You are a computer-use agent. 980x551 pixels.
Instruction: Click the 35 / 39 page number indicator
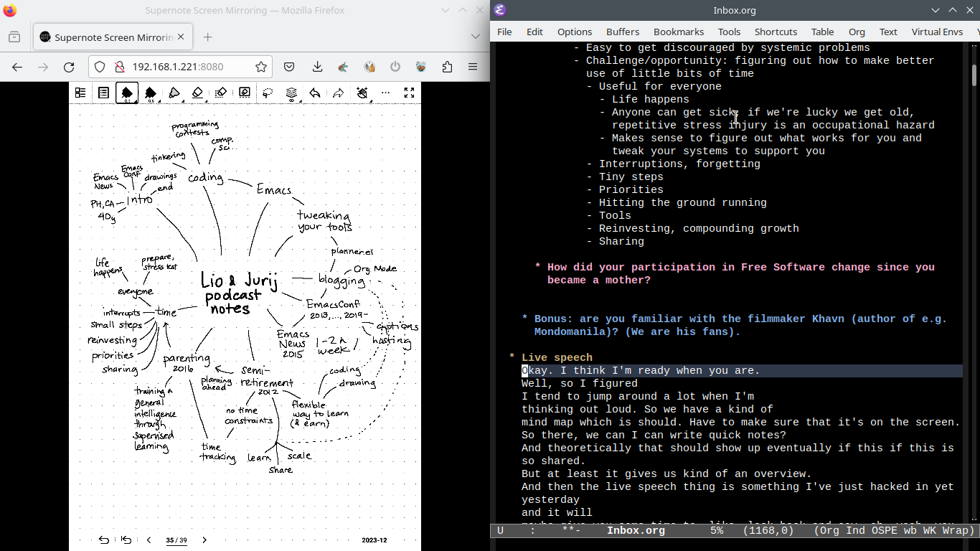pyautogui.click(x=176, y=540)
